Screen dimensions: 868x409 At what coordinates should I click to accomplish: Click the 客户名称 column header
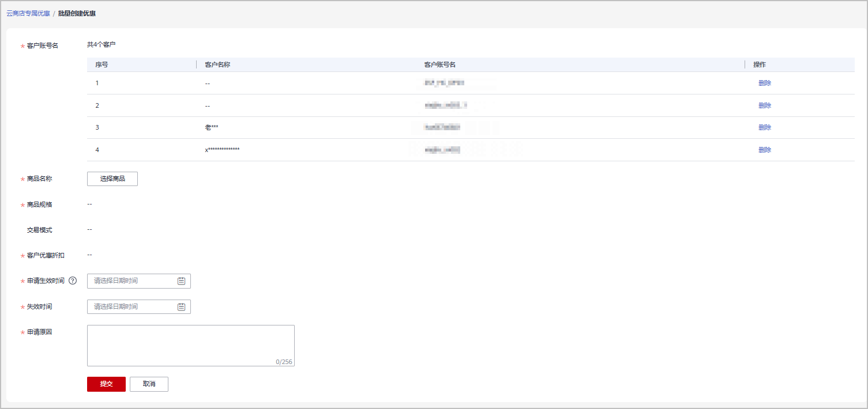coord(217,65)
